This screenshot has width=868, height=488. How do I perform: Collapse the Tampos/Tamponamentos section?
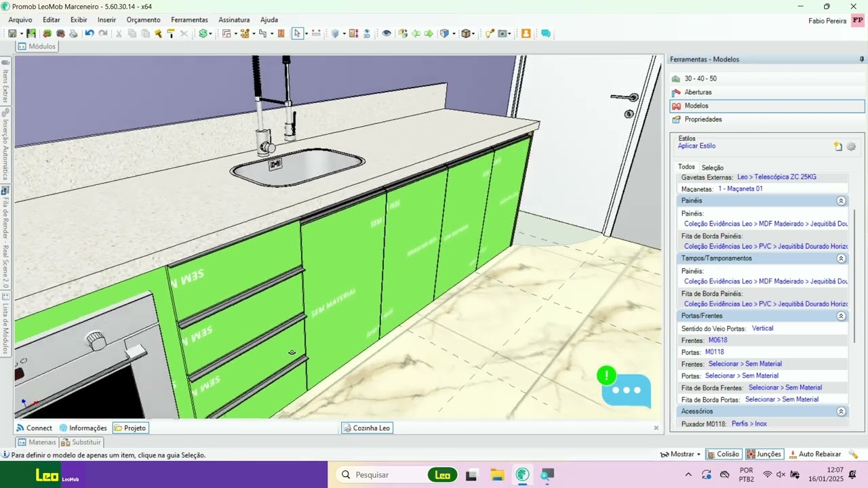click(x=841, y=258)
